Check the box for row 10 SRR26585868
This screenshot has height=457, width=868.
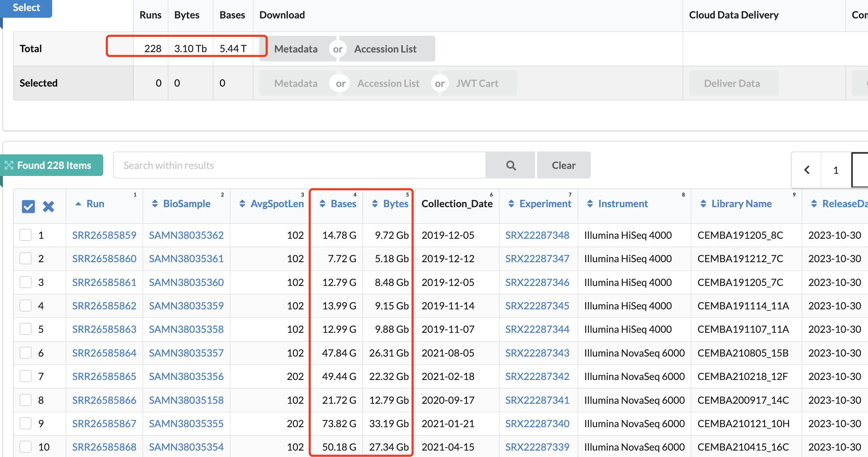point(26,447)
